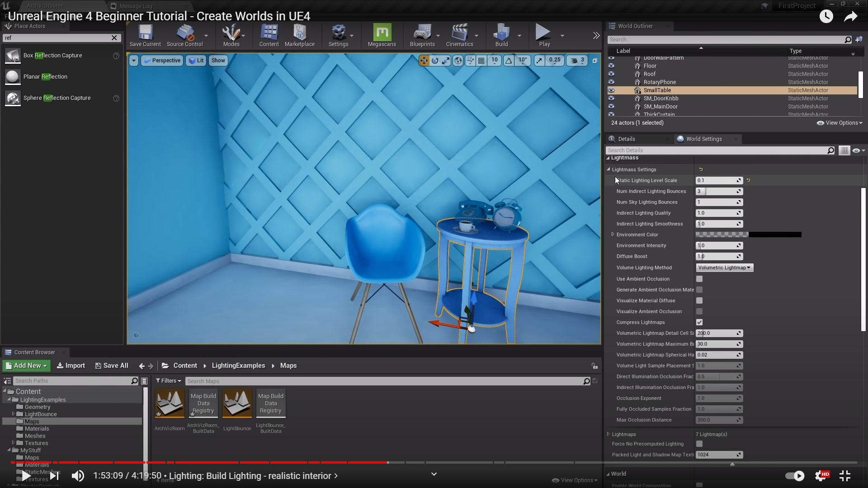Enable Use Ambient Occlusion checkbox

tap(699, 279)
